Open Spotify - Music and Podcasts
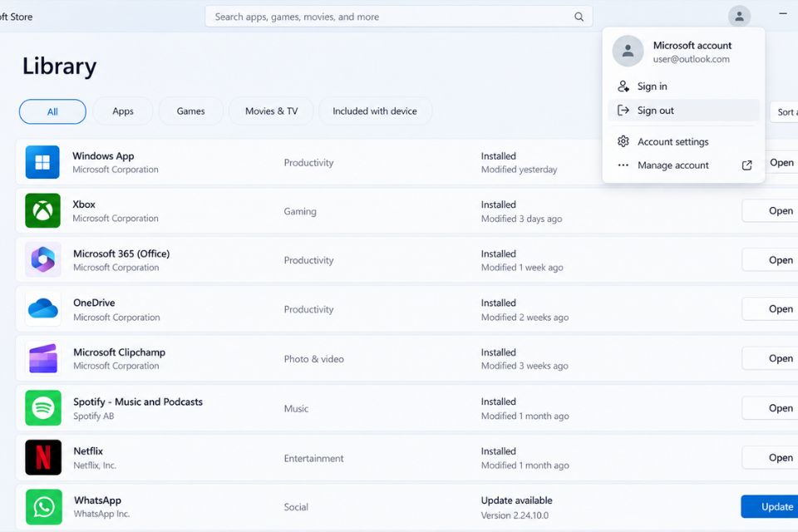798x532 pixels. (770, 408)
